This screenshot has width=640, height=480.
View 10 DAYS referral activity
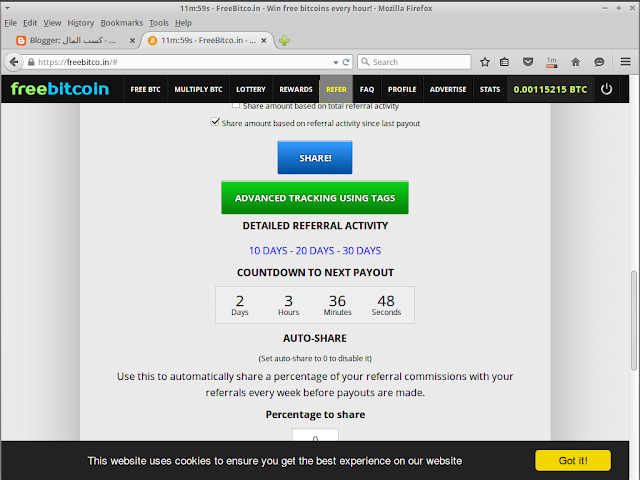(268, 251)
